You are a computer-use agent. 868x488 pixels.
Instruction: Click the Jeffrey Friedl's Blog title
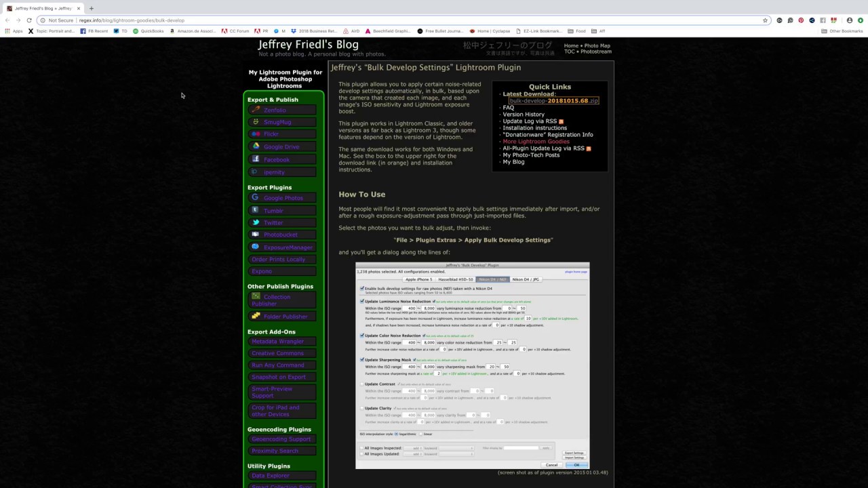[x=309, y=45]
